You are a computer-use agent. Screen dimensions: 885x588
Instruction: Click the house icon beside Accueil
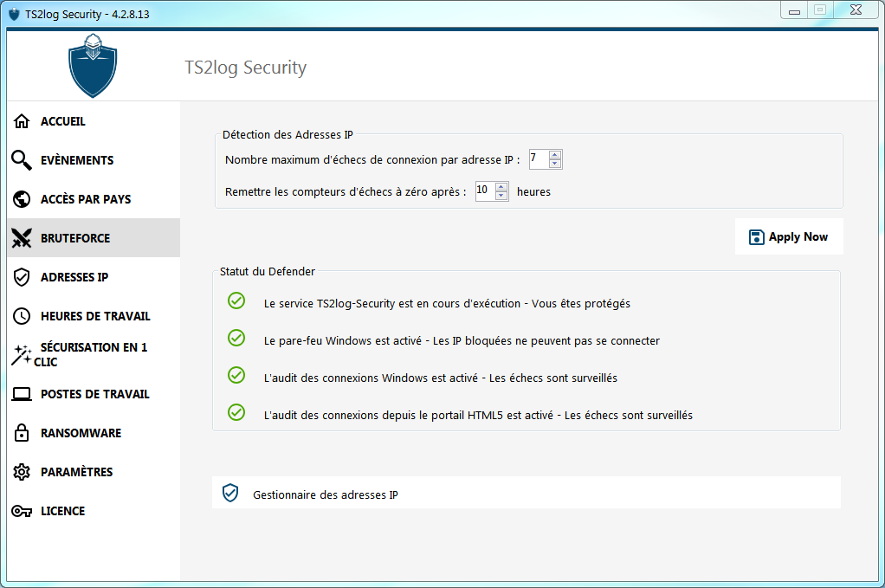[x=22, y=121]
